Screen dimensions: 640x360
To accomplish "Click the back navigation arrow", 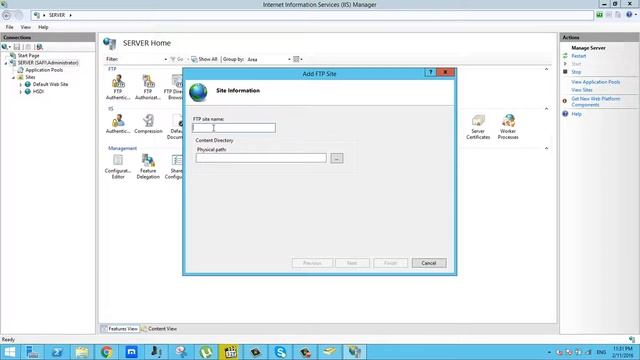I will (7, 16).
